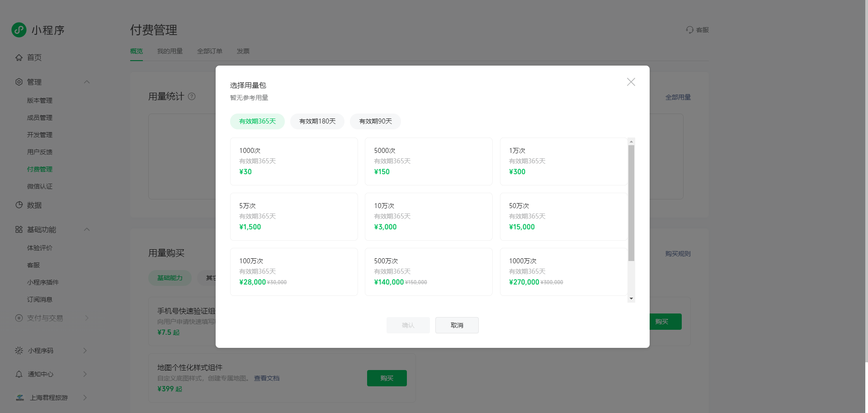Select the 有效期90天 validity option
The width and height of the screenshot is (868, 413).
pos(375,121)
